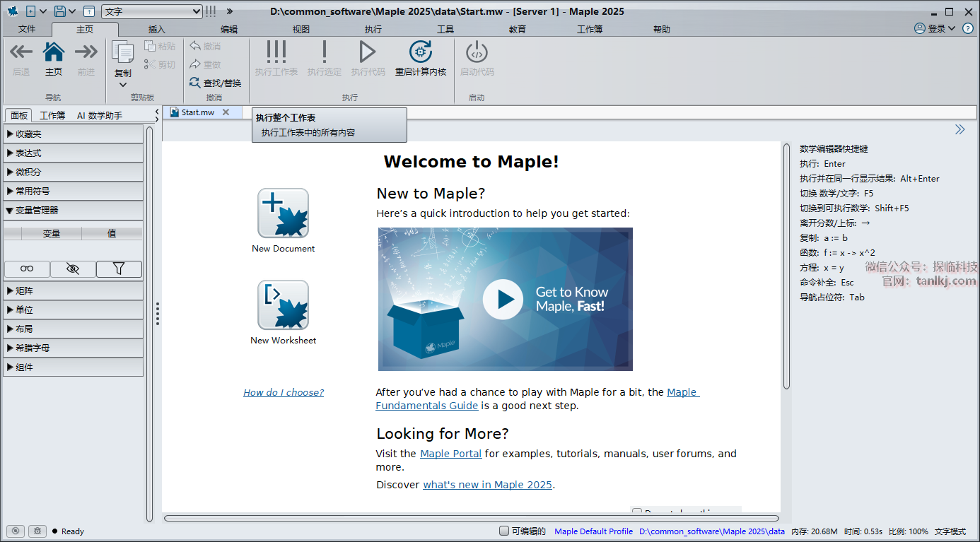Click the New Worksheet icon
The image size is (980, 542).
(x=283, y=305)
